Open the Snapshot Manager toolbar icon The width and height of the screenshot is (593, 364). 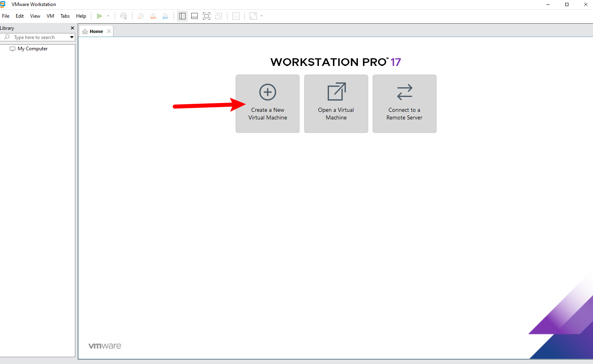click(165, 16)
